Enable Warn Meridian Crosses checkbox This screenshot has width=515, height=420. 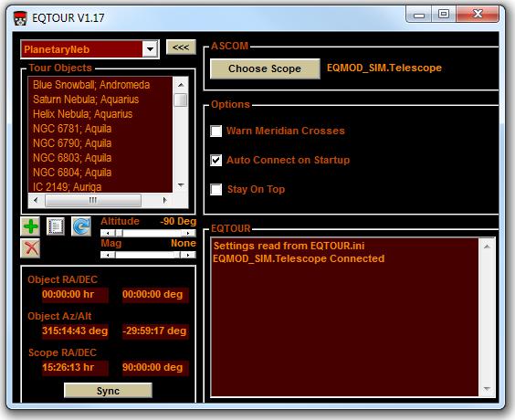click(x=215, y=131)
